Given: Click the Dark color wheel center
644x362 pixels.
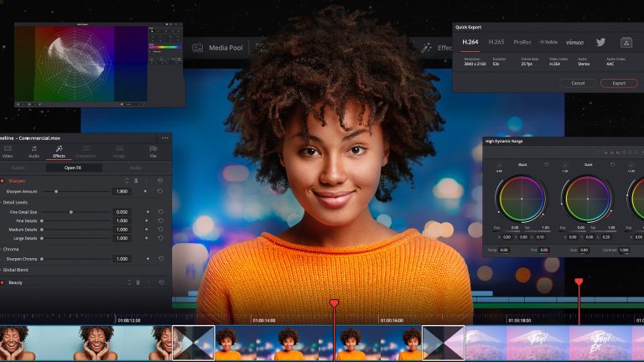Looking at the screenshot, I should pos(587,199).
